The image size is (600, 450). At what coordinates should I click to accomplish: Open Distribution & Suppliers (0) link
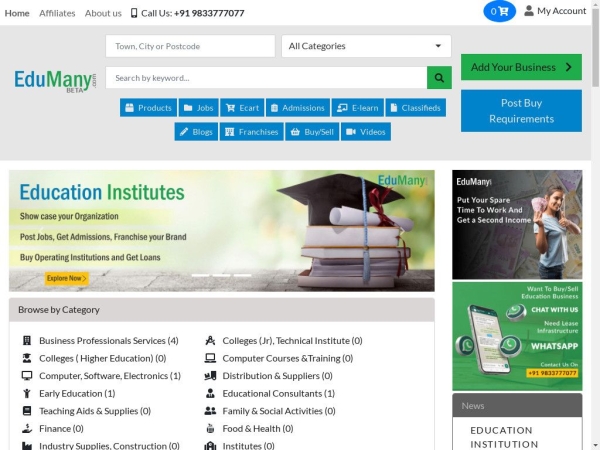pyautogui.click(x=277, y=376)
